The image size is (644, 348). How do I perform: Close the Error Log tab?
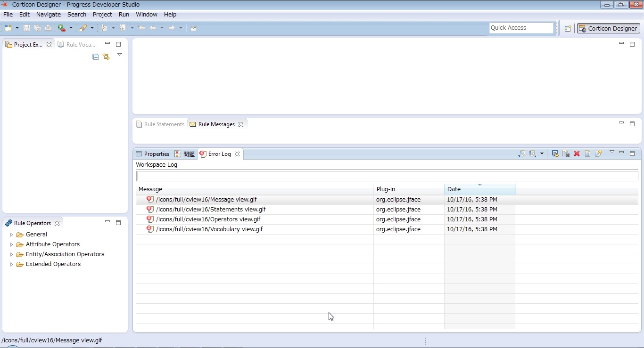point(237,154)
